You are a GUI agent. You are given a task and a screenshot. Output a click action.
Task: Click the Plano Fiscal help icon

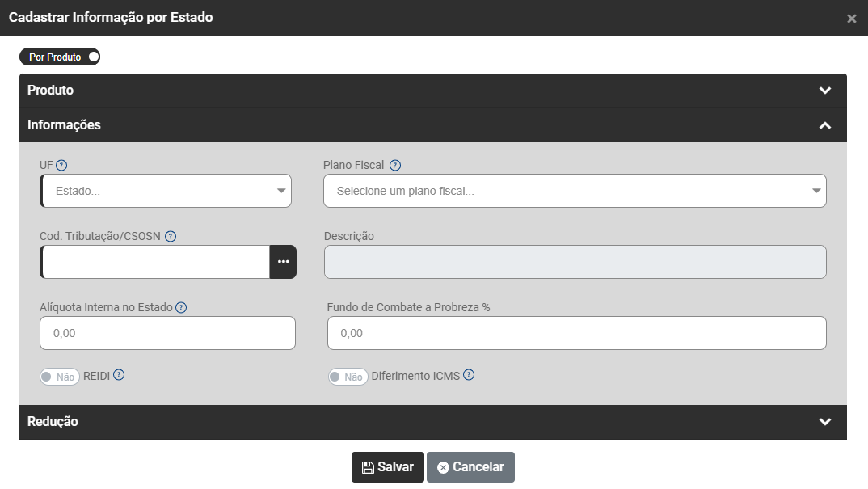tap(395, 165)
